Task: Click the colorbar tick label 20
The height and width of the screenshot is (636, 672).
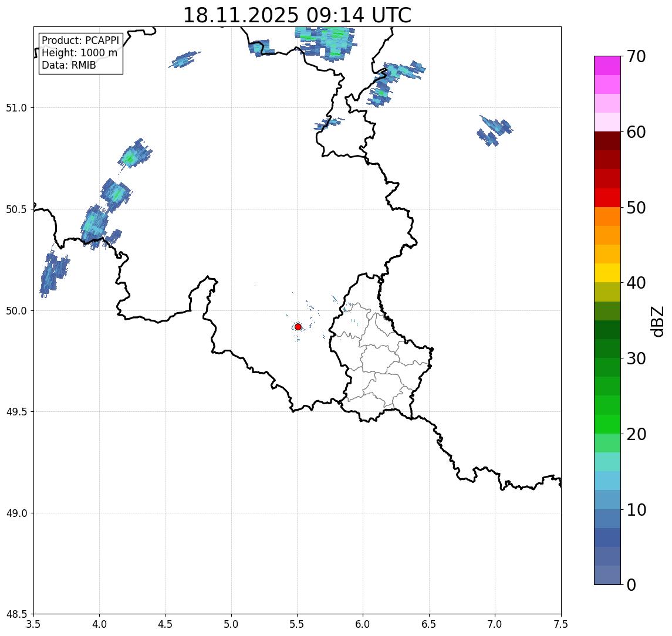Action: (636, 434)
